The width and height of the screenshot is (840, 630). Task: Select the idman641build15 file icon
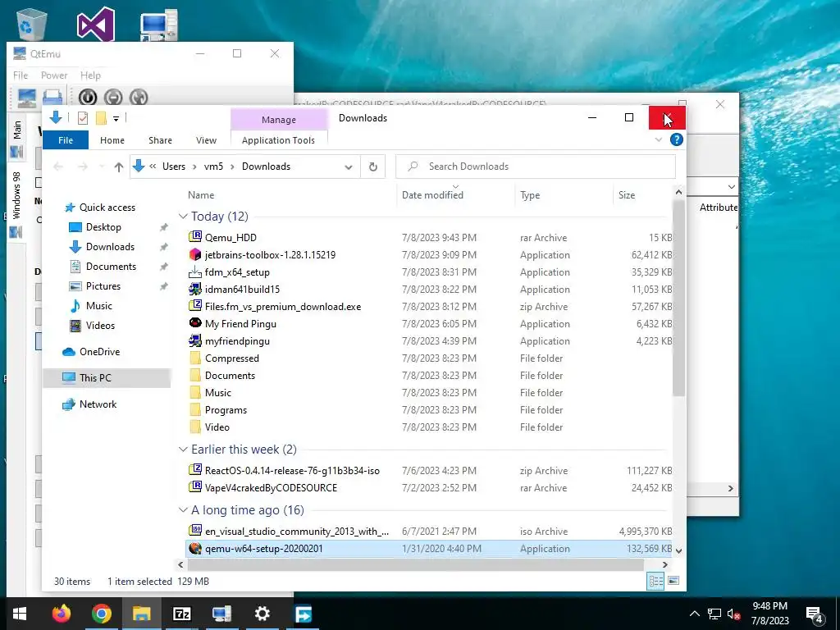195,289
